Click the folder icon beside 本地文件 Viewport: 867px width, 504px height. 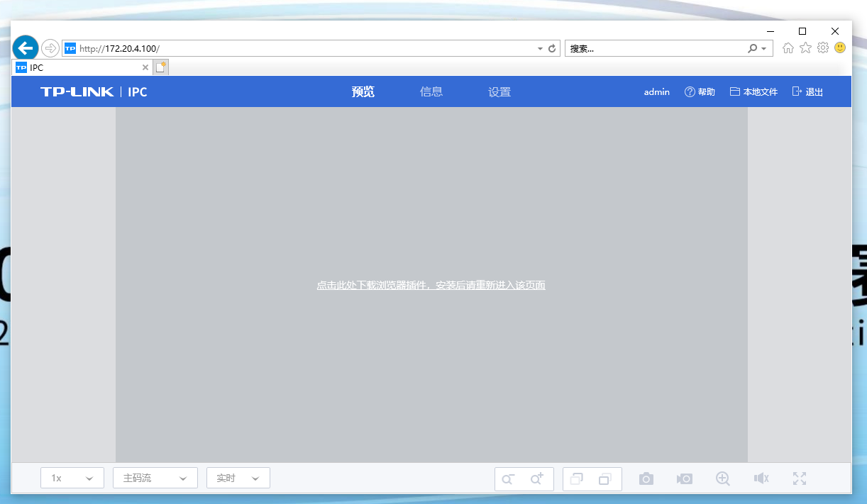pyautogui.click(x=735, y=91)
